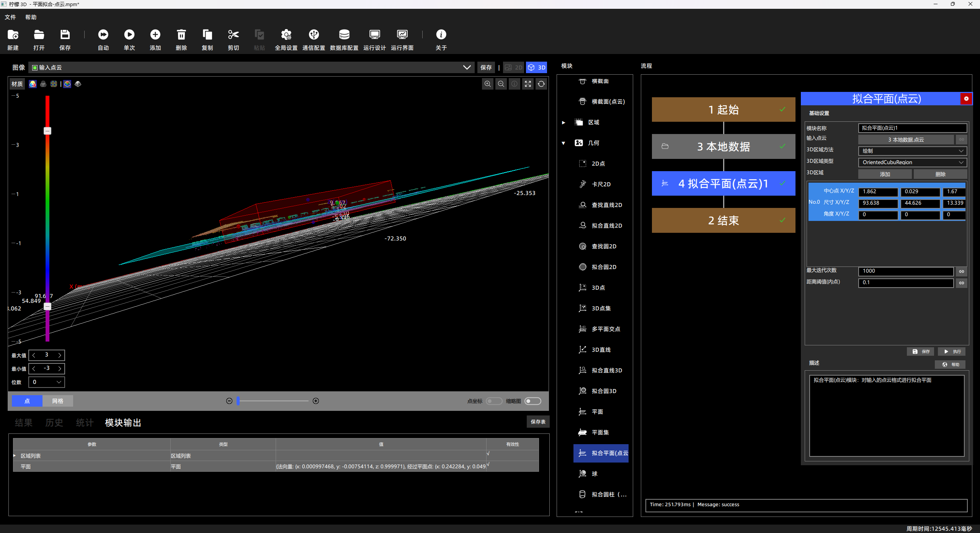The image size is (980, 533).
Task: Select the 3 本地数据 flow node
Action: [724, 147]
